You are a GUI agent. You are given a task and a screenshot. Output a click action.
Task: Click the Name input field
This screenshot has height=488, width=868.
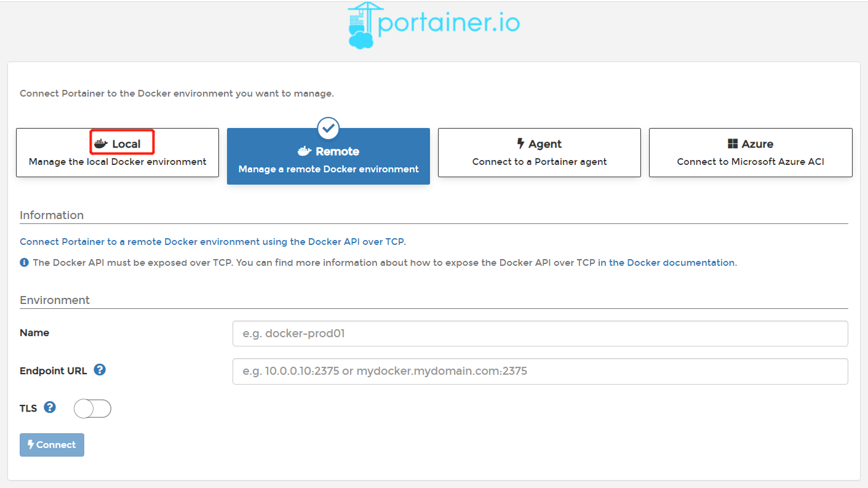pyautogui.click(x=540, y=334)
